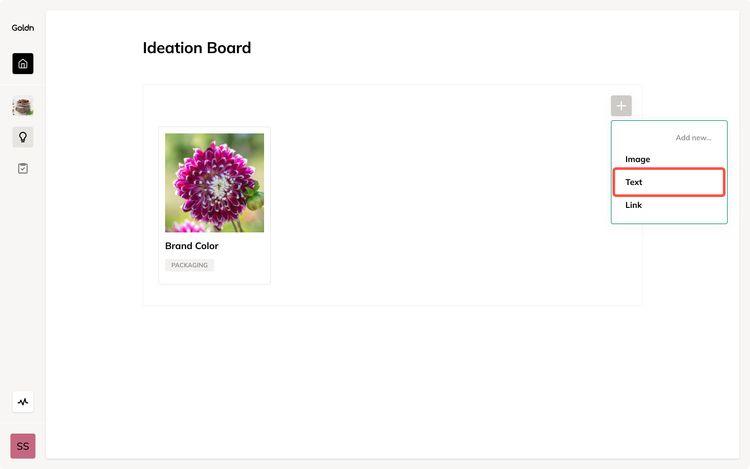
Task: Click the Add new... label
Action: pos(693,138)
